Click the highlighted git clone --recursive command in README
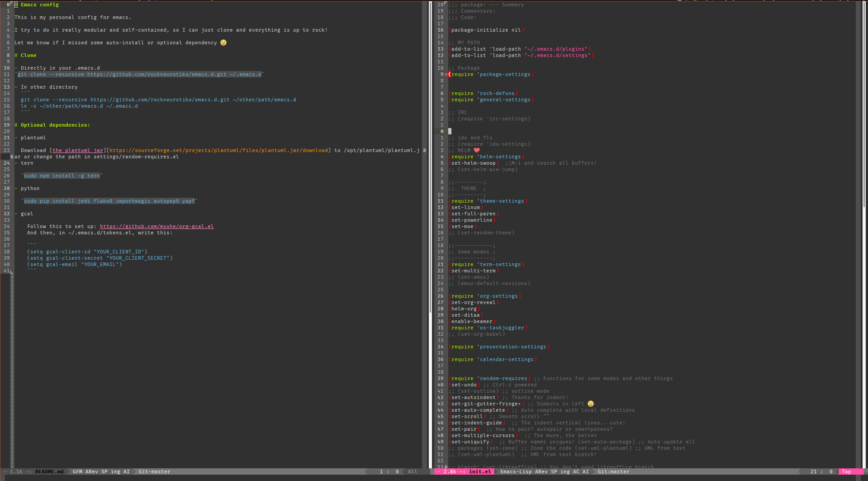The width and height of the screenshot is (868, 481). 139,74
